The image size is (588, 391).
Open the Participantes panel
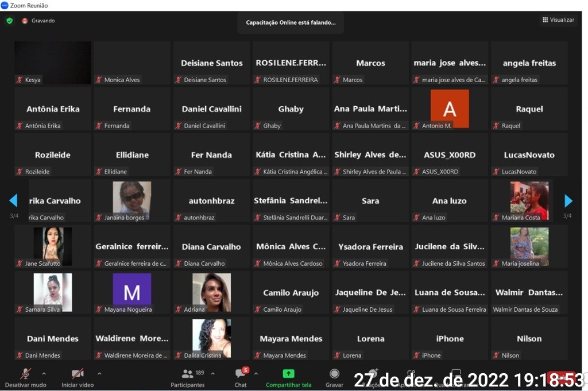point(188,375)
